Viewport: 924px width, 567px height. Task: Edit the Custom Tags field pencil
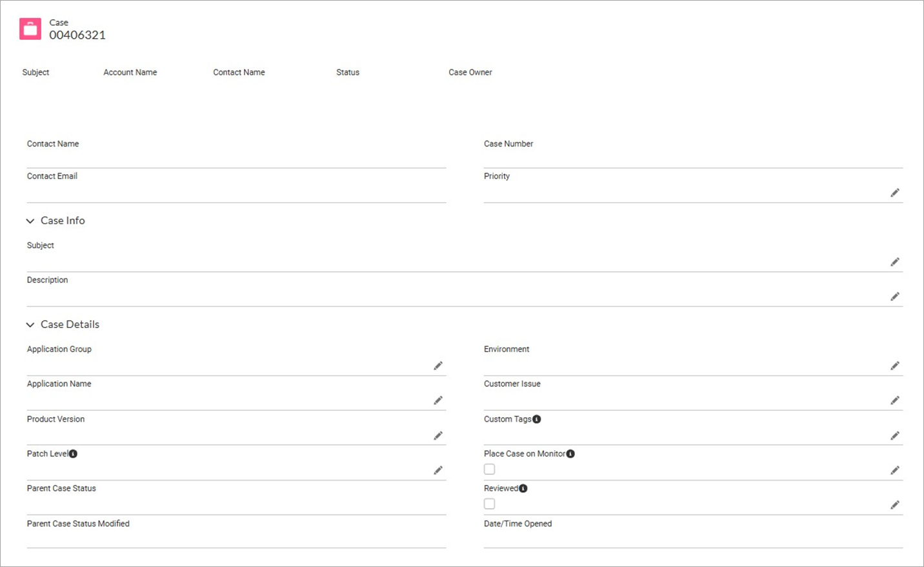895,435
